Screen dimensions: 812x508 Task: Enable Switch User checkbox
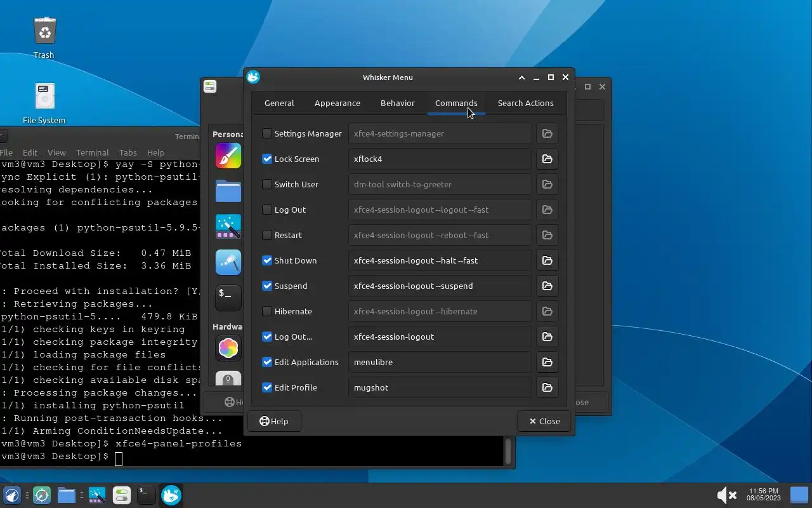click(x=267, y=184)
